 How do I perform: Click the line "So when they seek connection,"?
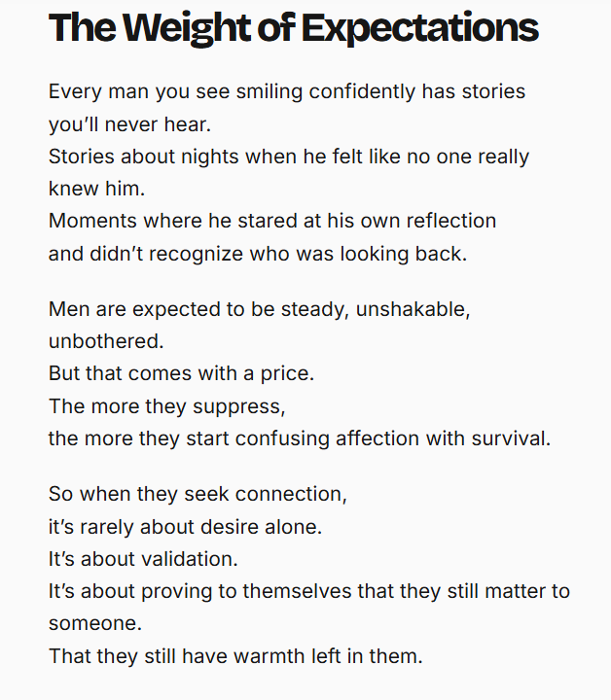[198, 494]
